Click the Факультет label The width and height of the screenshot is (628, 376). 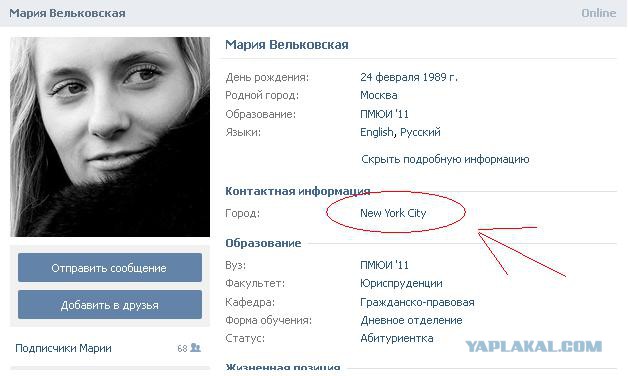click(255, 284)
